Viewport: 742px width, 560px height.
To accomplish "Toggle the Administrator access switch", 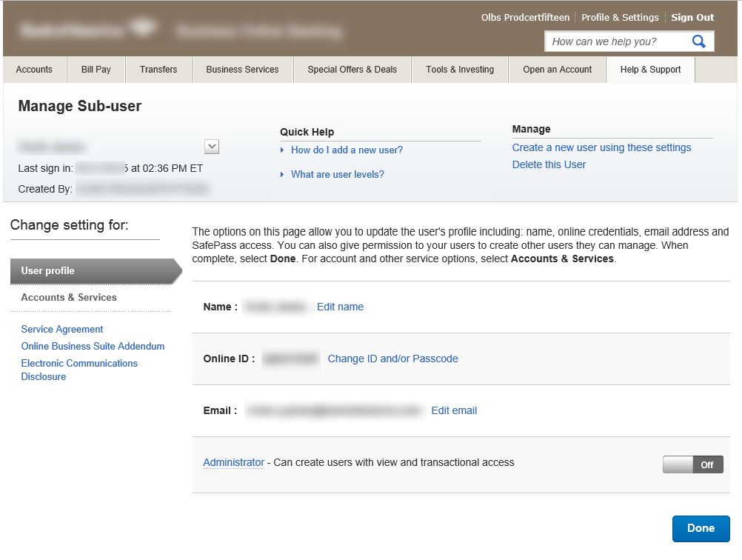I will (x=693, y=464).
